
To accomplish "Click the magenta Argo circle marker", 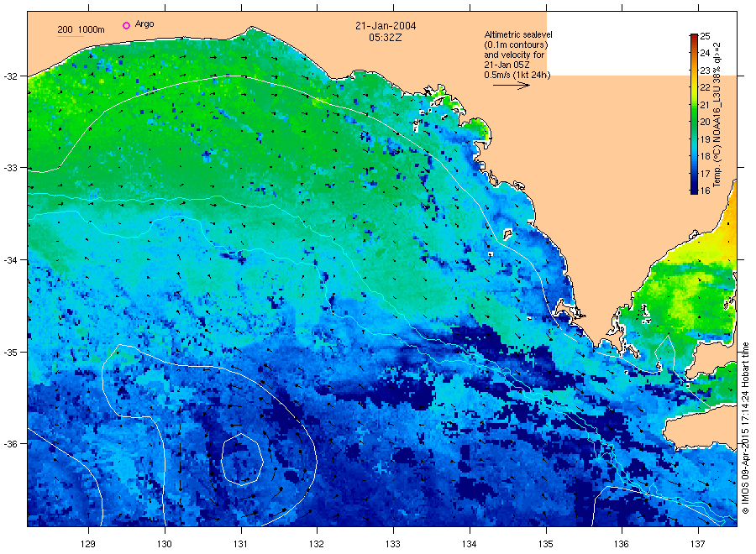I will [x=126, y=25].
